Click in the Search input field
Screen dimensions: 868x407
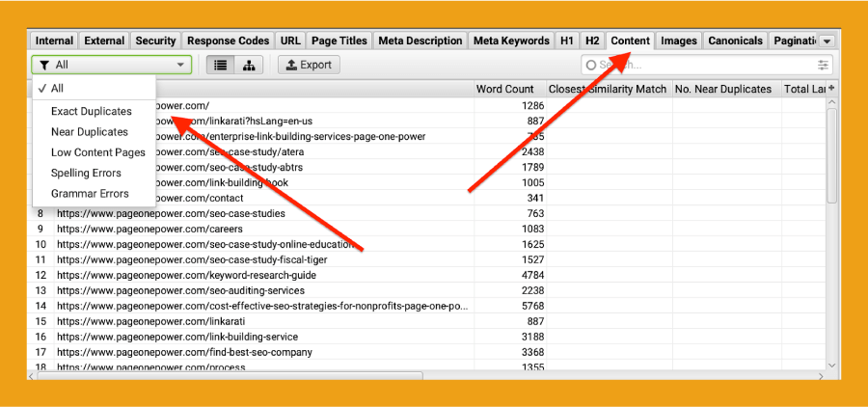[704, 65]
